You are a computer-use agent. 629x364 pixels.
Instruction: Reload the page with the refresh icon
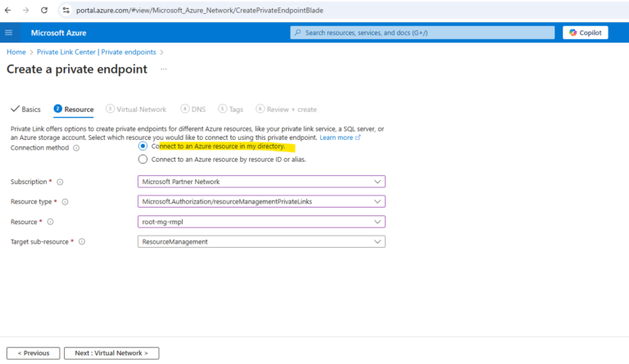[43, 10]
